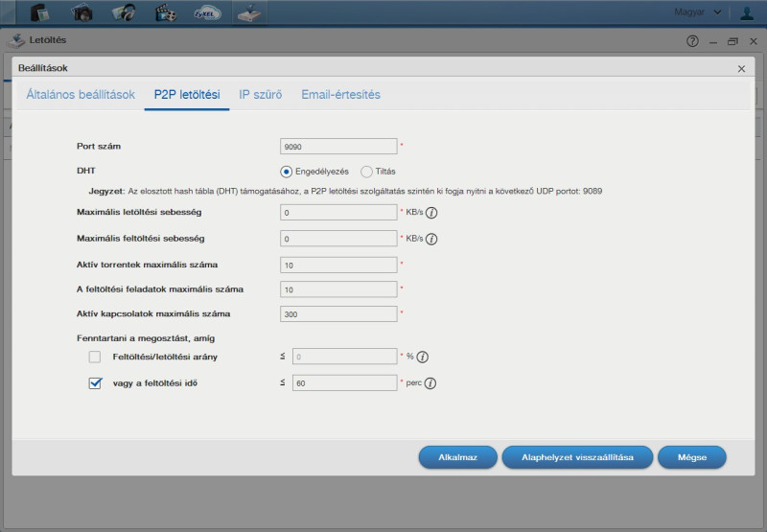Click the Letöltés window help icon
Screen dimensions: 767x532
pos(692,41)
